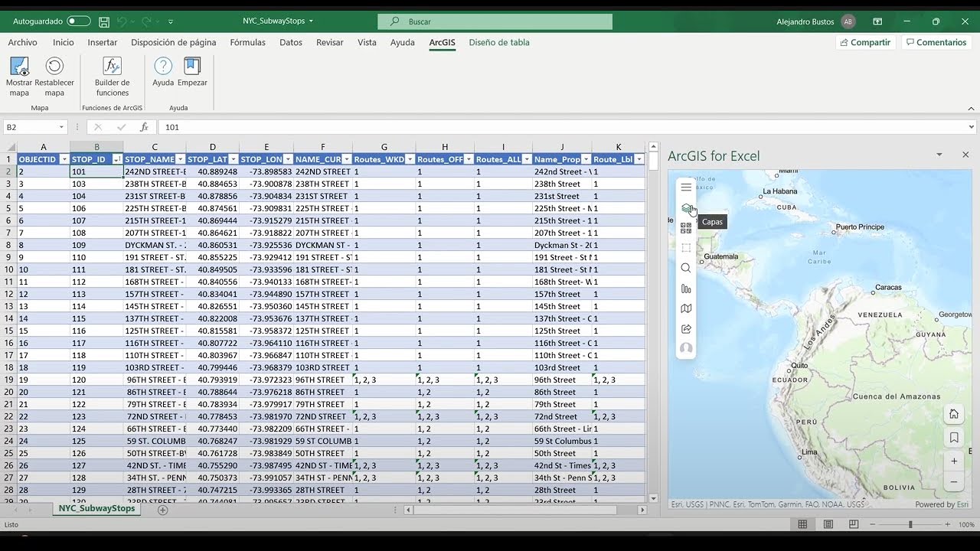
Task: Open the Archivo menu
Action: click(22, 42)
